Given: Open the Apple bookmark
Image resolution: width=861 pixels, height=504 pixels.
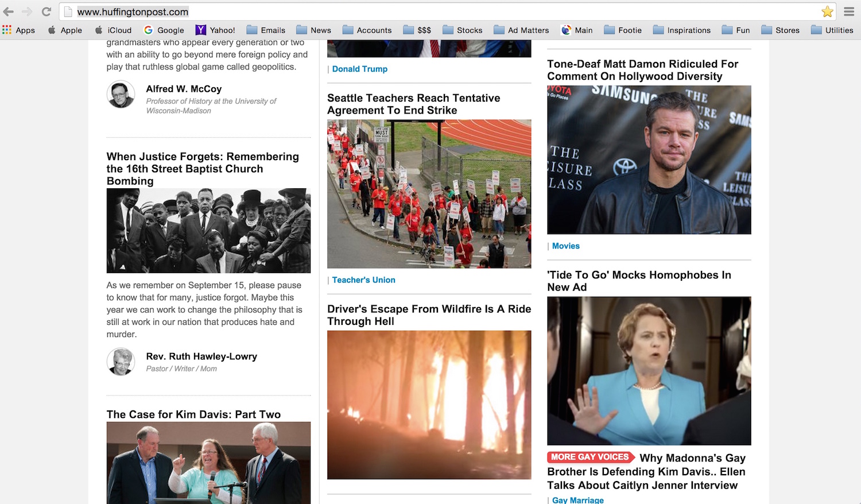Looking at the screenshot, I should [65, 30].
